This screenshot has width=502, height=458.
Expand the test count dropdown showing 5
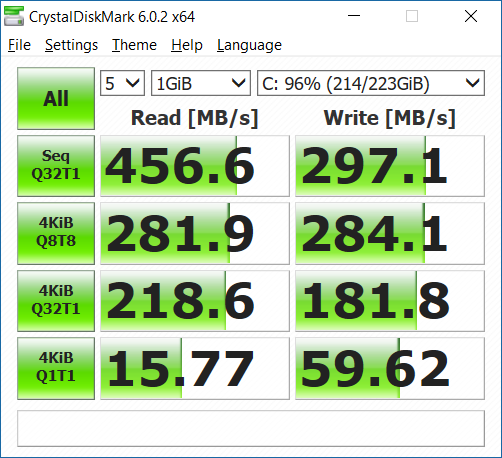(x=122, y=83)
